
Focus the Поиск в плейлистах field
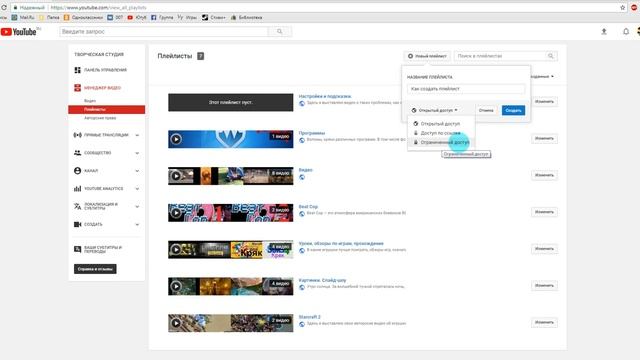501,56
